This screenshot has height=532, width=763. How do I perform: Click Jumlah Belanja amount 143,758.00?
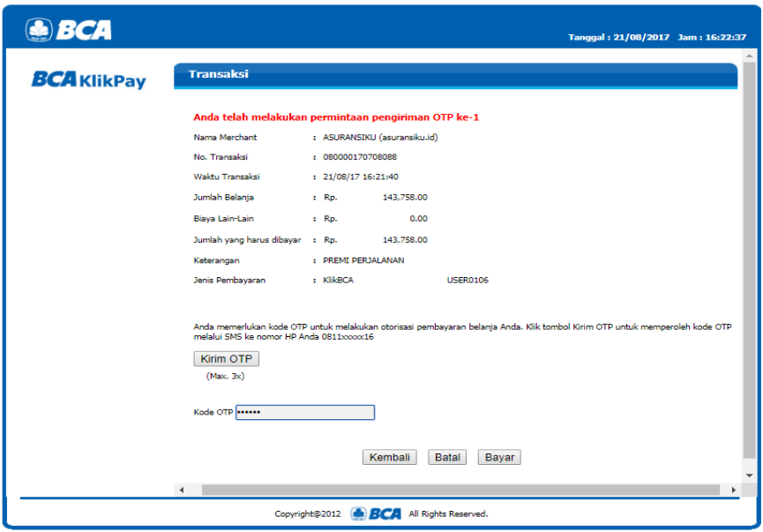click(x=405, y=197)
